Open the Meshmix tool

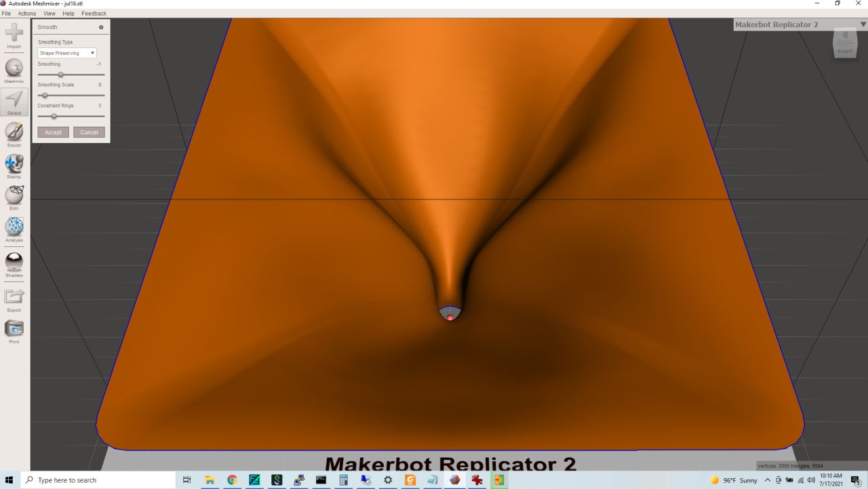(x=14, y=71)
